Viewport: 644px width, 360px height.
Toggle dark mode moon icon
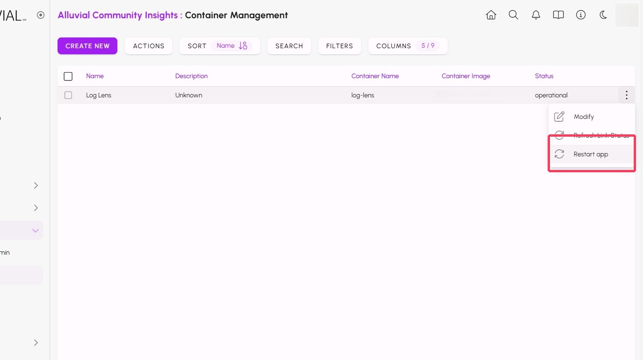click(x=603, y=15)
